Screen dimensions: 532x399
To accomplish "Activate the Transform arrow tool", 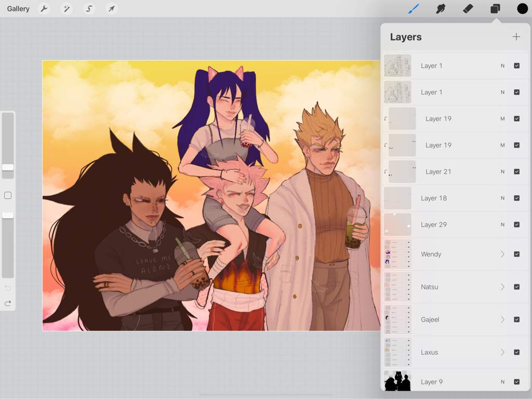I will coord(112,8).
